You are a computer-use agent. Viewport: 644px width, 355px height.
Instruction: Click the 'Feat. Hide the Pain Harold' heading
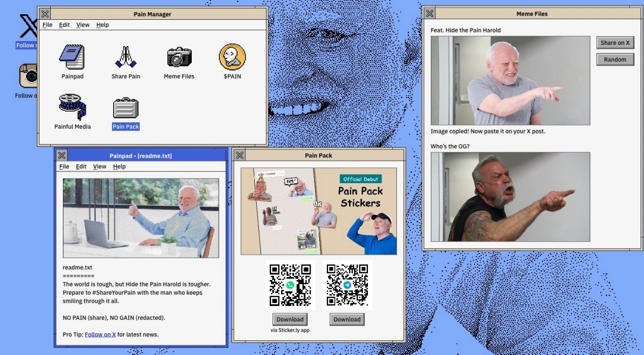(x=466, y=30)
